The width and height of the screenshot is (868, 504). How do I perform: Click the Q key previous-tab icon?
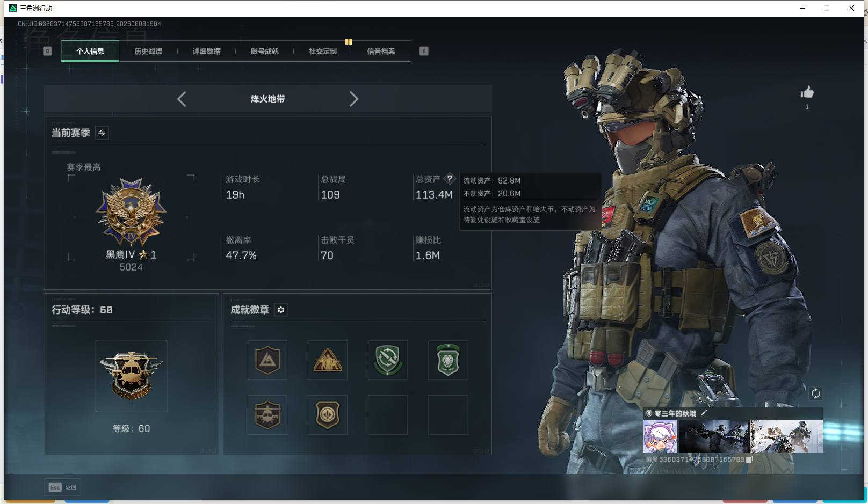click(x=47, y=51)
